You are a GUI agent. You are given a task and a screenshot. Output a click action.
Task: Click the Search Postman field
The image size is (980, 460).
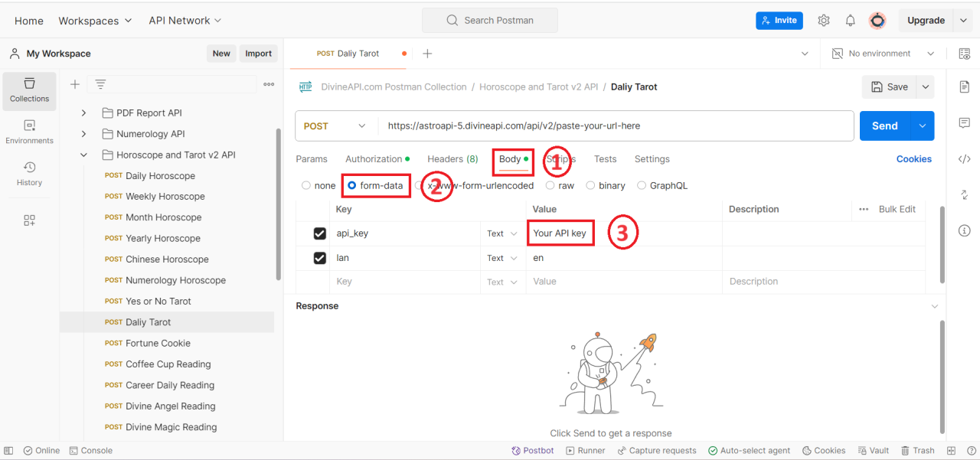point(490,21)
